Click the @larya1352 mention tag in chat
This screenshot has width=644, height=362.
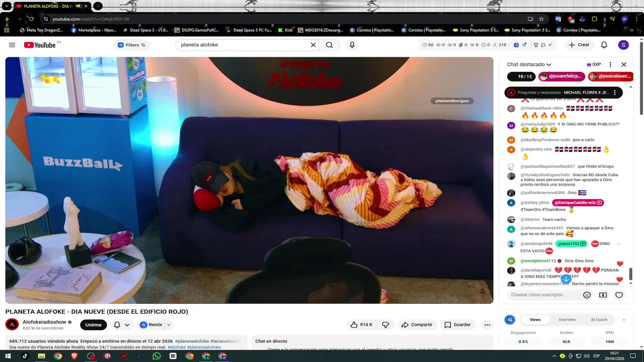pos(572,244)
